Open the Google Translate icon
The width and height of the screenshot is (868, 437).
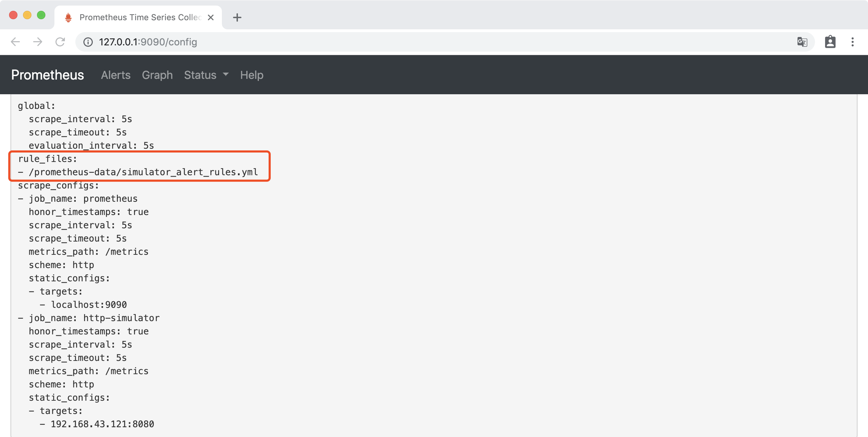(802, 42)
